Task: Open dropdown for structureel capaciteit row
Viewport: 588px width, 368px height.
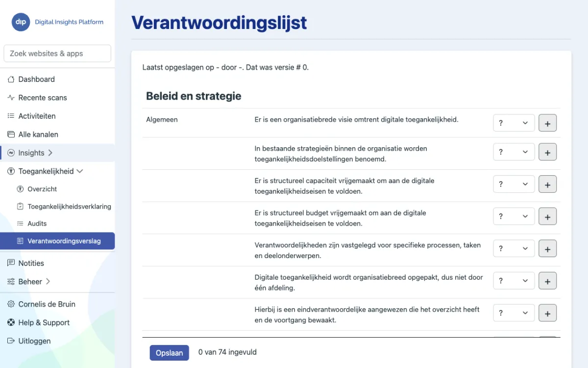Action: click(x=514, y=184)
